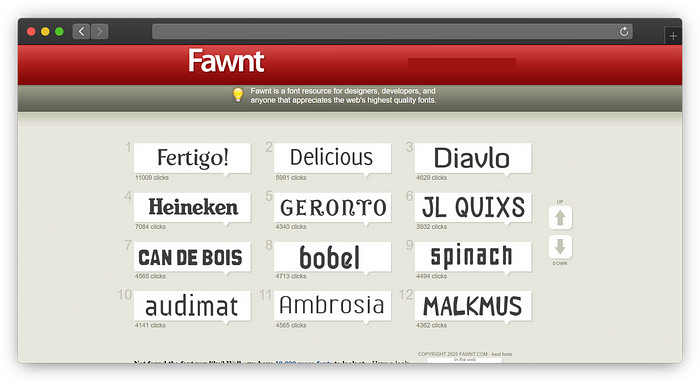Click the Fawnt description tagline text

pos(343,95)
